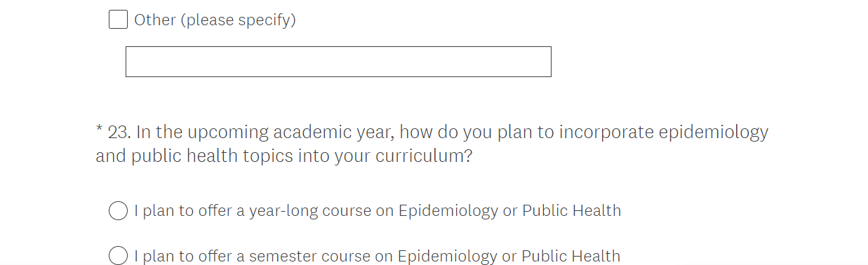Image resolution: width=868 pixels, height=265 pixels.
Task: Click the Other (please specify) label text
Action: 215,20
